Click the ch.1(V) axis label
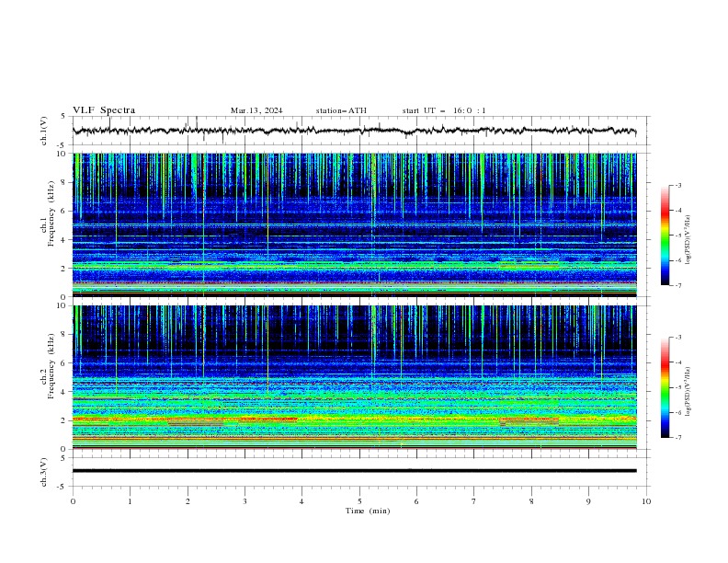This screenshot has width=728, height=563. (x=44, y=131)
